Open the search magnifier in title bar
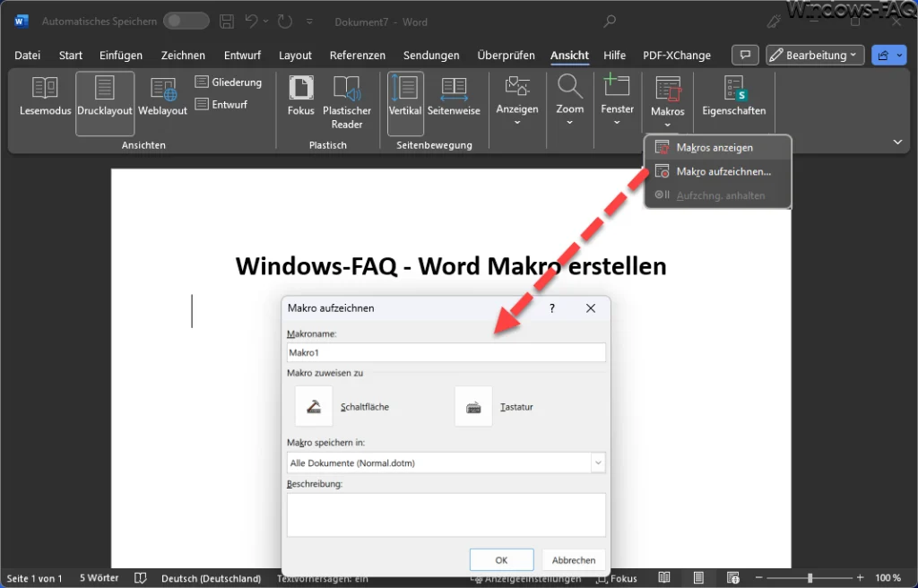This screenshot has height=588, width=918. [610, 22]
